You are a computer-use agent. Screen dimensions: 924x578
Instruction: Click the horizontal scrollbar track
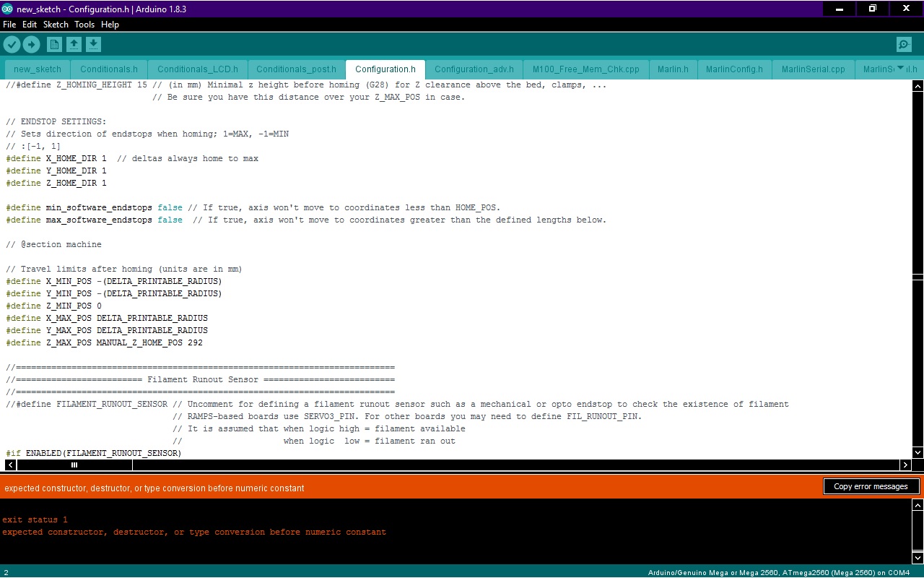pyautogui.click(x=433, y=465)
